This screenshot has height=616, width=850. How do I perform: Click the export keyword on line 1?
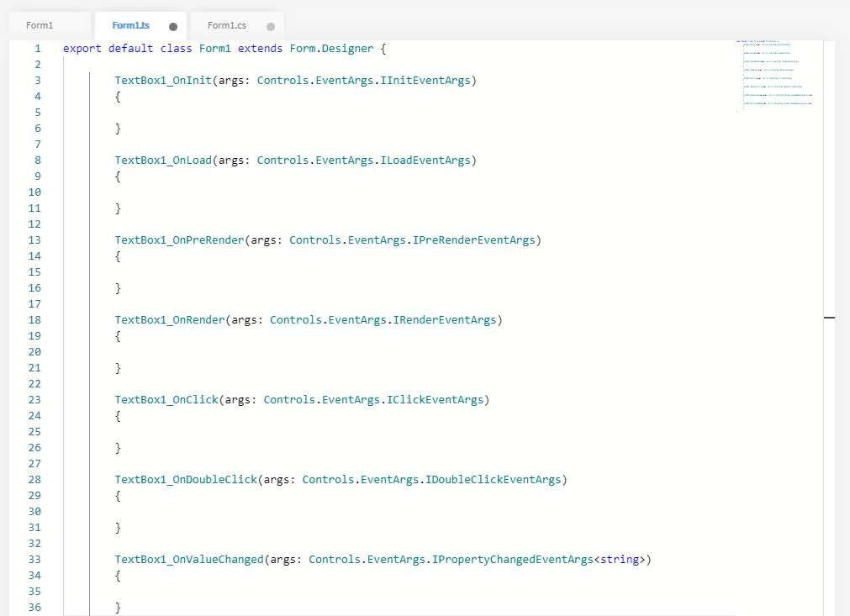click(82, 49)
